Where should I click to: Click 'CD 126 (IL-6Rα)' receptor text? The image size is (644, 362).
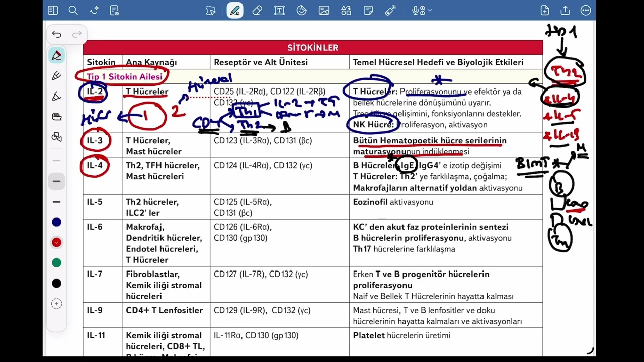(x=243, y=227)
